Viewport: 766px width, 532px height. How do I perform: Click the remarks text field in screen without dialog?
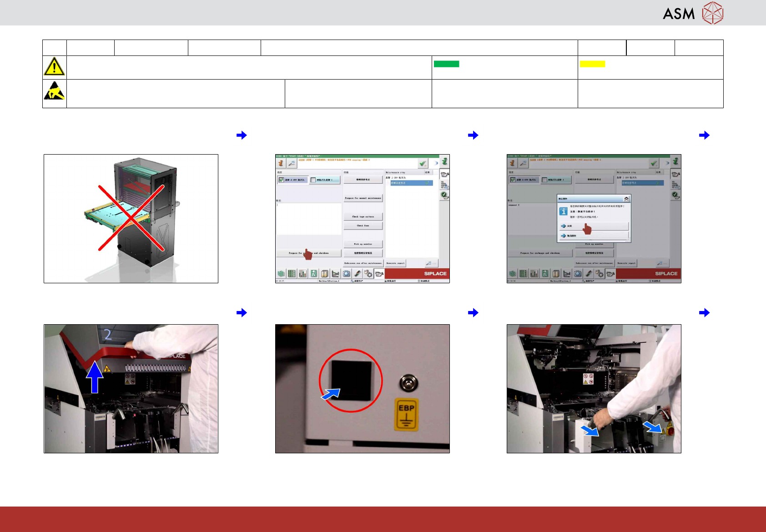pyautogui.click(x=309, y=219)
